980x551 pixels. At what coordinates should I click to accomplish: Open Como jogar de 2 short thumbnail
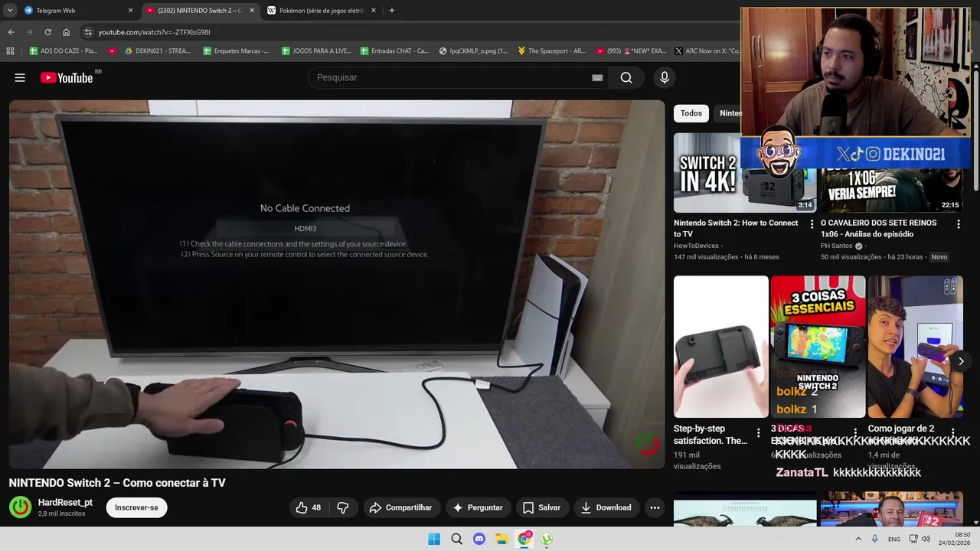[915, 347]
